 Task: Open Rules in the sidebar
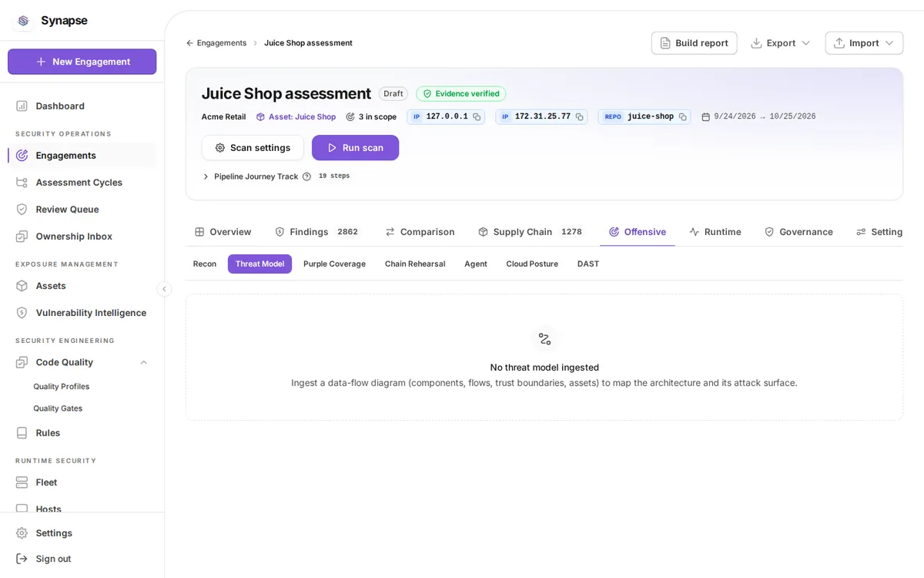tap(82, 432)
